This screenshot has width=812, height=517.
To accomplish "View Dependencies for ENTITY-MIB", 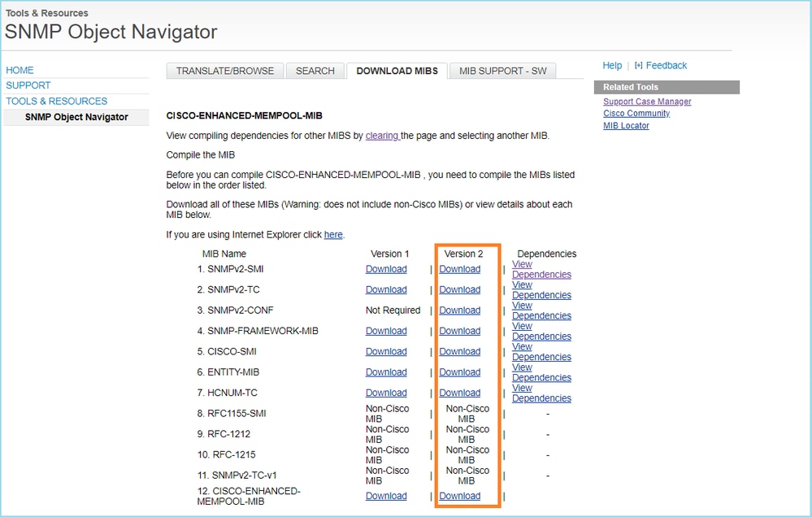I will 541,373.
